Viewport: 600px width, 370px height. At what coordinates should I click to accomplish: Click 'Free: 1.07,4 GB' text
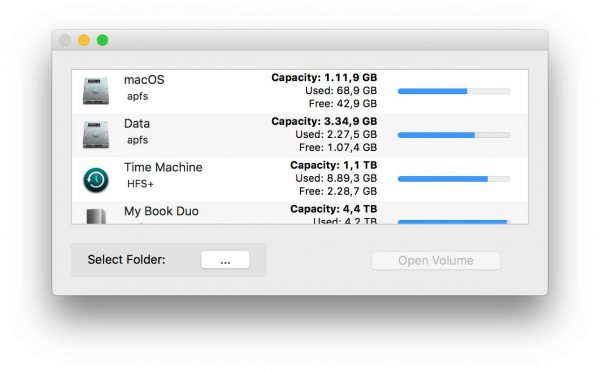338,147
